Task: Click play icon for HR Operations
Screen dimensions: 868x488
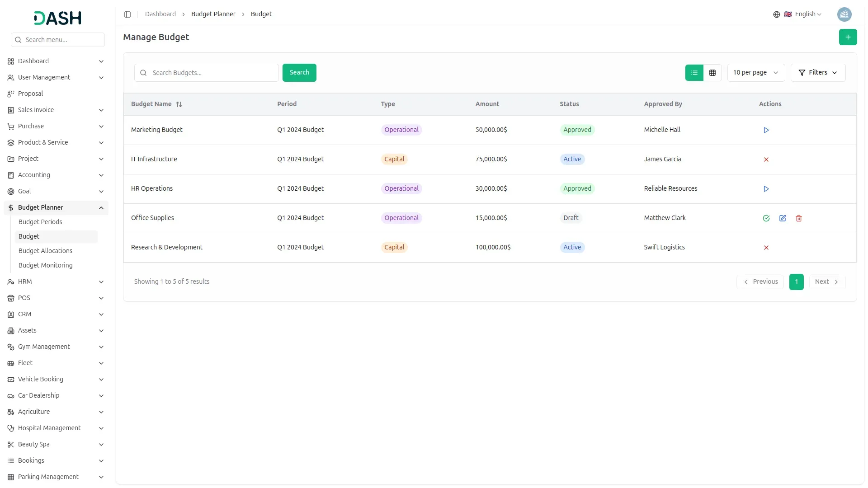Action: coord(766,189)
